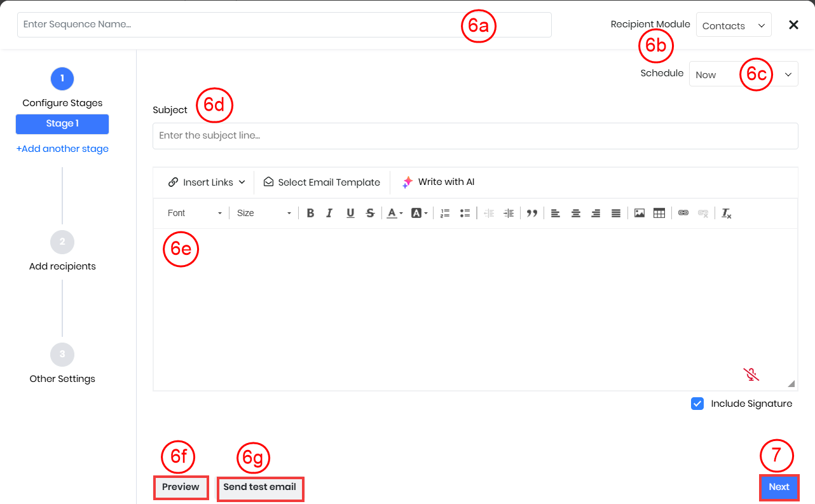Viewport: 815px width, 504px height.
Task: Click the muted microphone icon in editor
Action: tap(751, 374)
